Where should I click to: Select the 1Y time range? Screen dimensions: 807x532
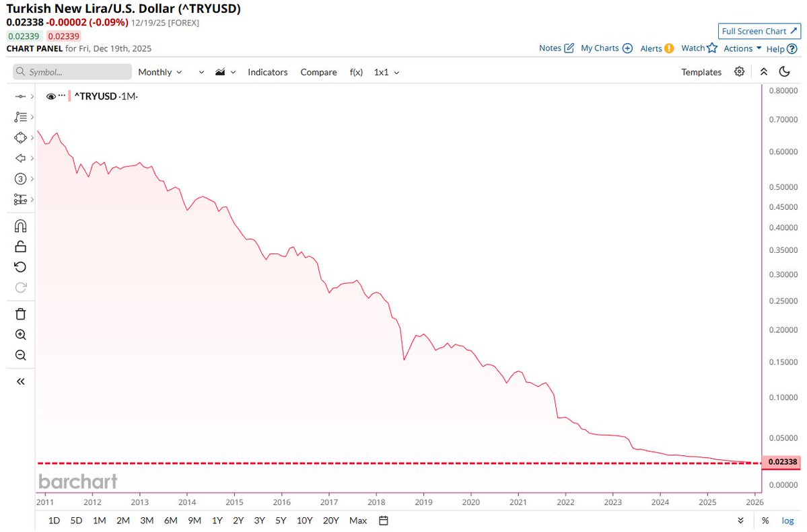coord(217,521)
